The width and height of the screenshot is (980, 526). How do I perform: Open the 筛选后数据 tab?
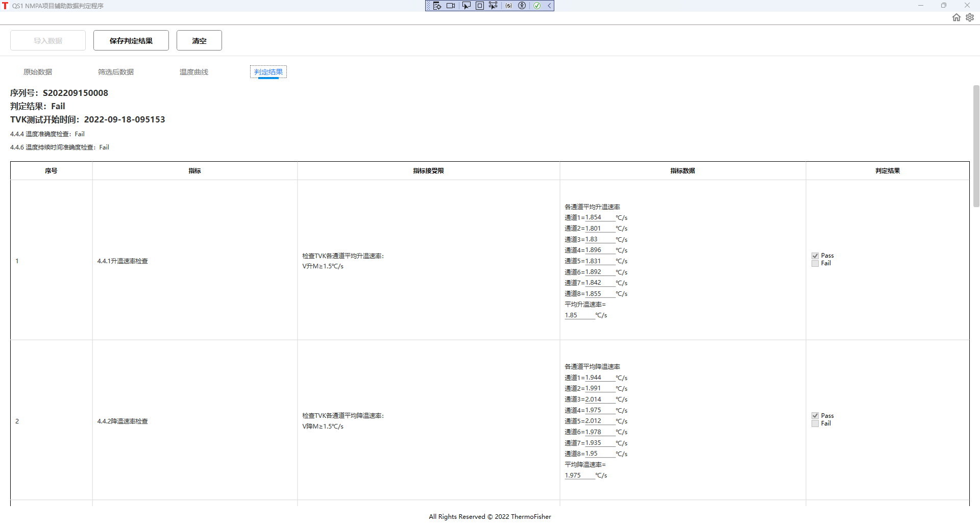point(116,72)
